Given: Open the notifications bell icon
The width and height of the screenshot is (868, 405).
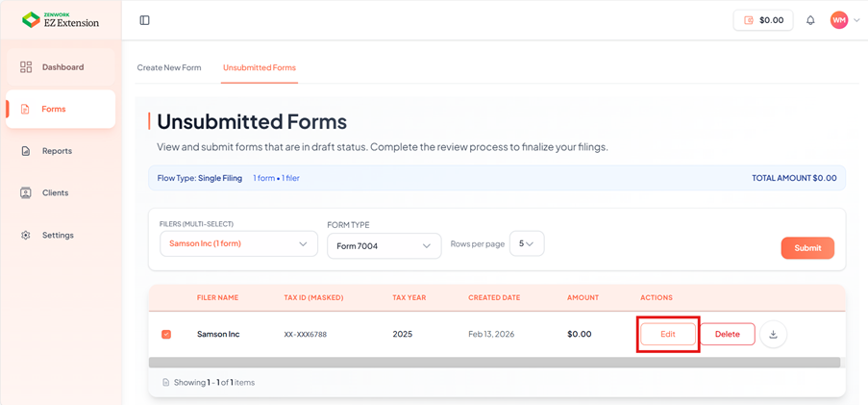Looking at the screenshot, I should pos(810,20).
